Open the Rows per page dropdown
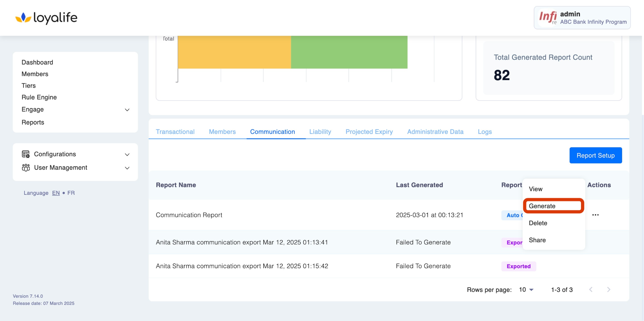This screenshot has height=321, width=644. 526,290
